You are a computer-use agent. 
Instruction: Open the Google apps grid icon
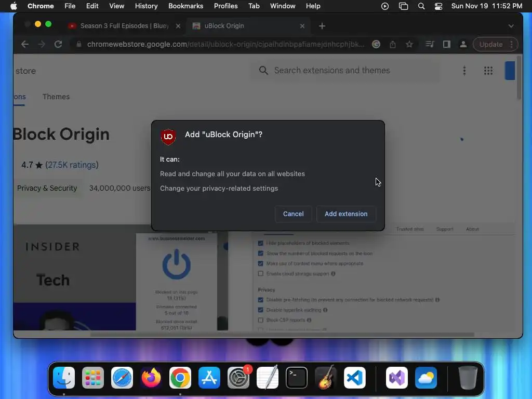(488, 71)
